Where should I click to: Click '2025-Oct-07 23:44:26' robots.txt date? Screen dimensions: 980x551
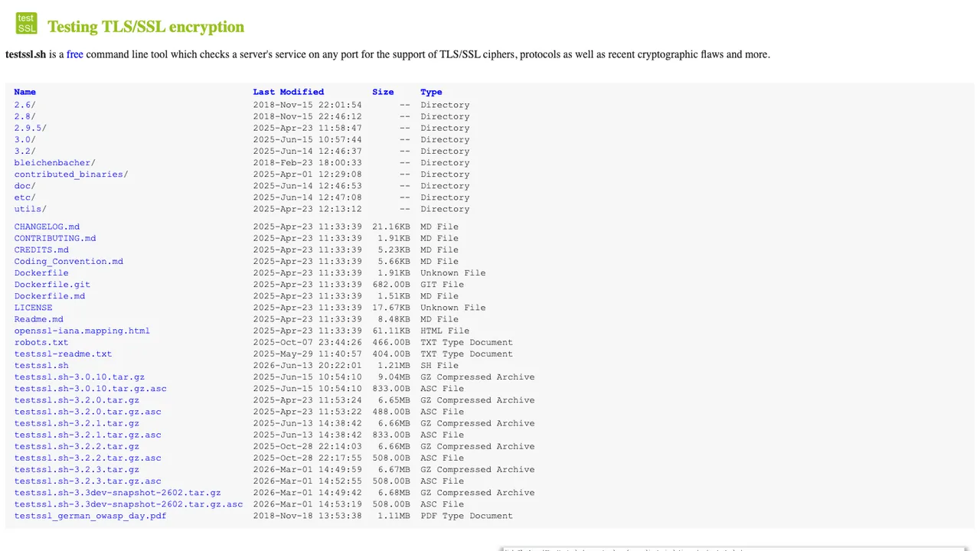[x=308, y=342]
